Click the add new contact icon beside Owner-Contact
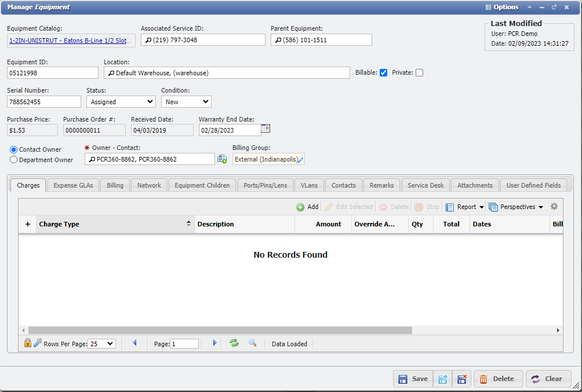Screen dimensions: 582x392 coord(221,159)
